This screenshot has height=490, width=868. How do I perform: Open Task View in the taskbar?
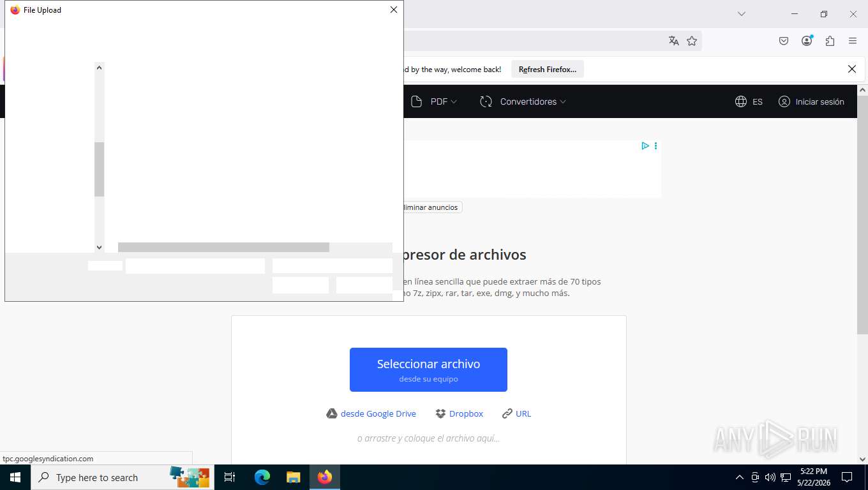coord(230,477)
